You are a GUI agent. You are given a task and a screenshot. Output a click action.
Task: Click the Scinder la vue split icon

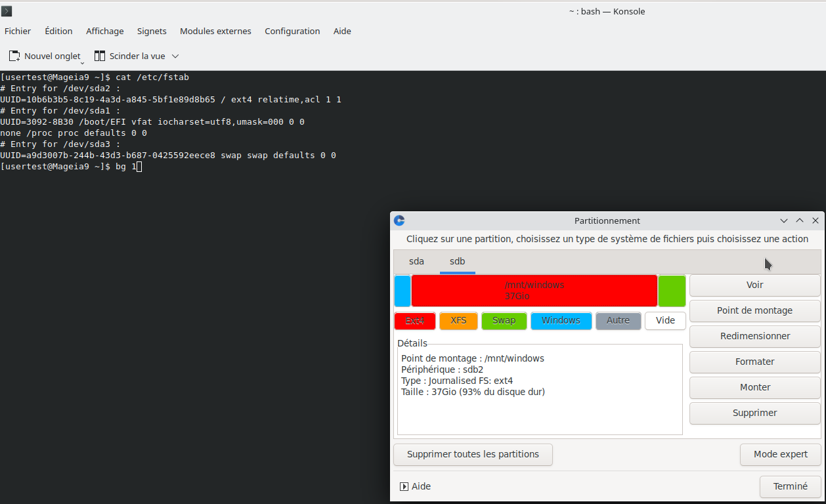click(x=100, y=56)
